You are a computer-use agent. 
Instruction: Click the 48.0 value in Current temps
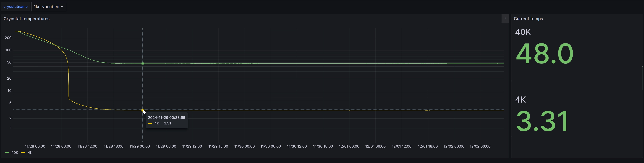(544, 54)
